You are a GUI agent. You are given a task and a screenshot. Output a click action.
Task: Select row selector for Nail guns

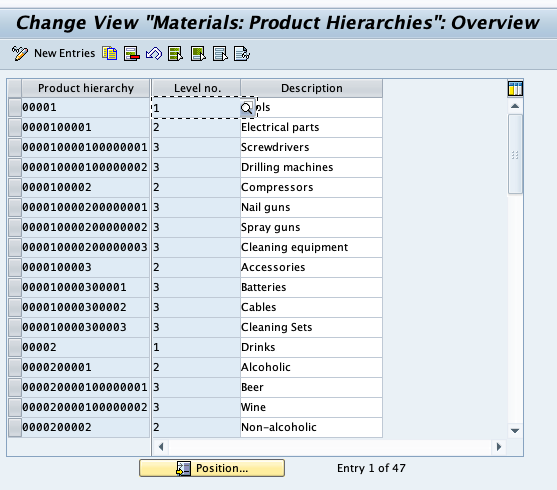pyautogui.click(x=15, y=208)
